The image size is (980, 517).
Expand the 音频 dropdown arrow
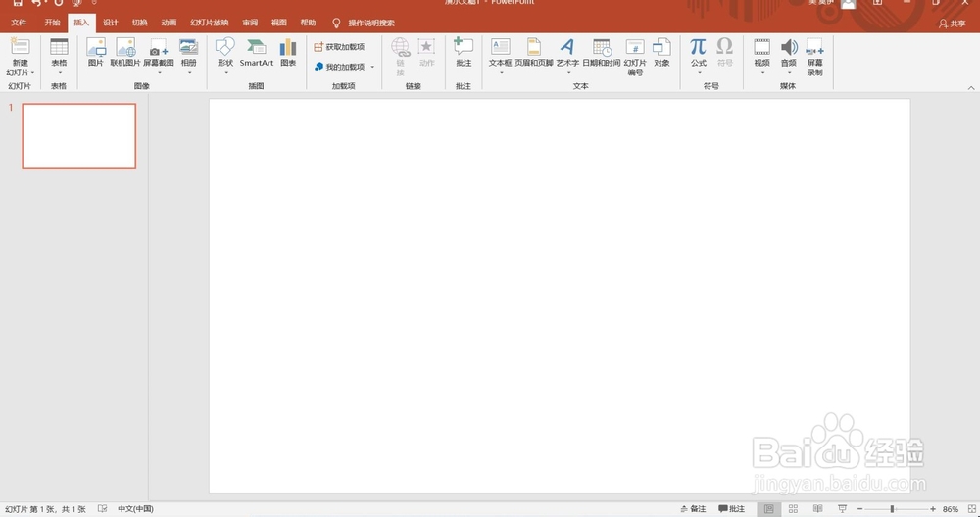[789, 73]
